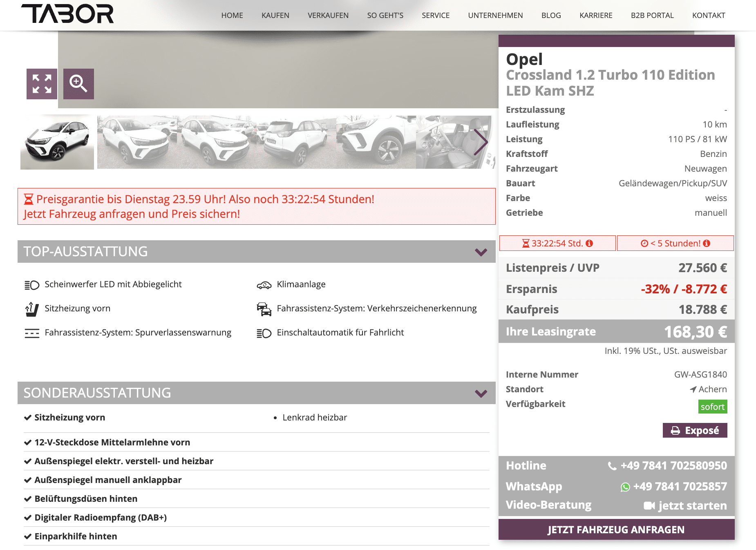This screenshot has width=756, height=550.
Task: Click Außenspiegel elektr. verstell- und heizbar
Action: tap(124, 461)
